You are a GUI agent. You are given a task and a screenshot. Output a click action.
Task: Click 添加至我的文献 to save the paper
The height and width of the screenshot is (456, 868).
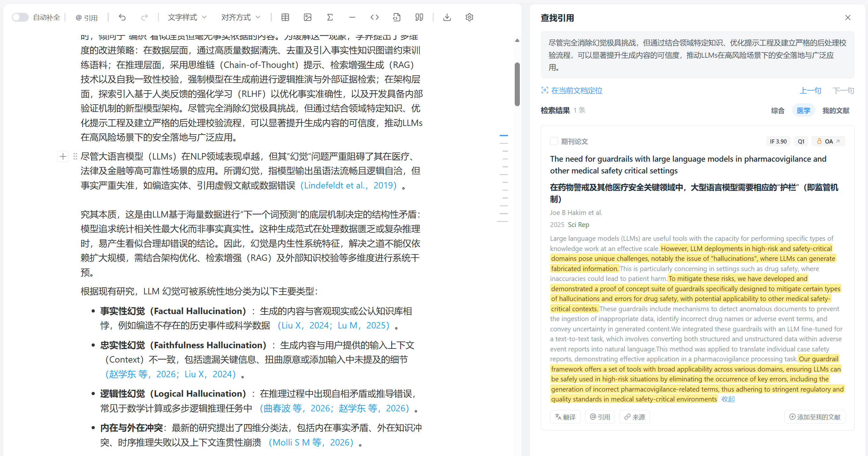pos(815,417)
